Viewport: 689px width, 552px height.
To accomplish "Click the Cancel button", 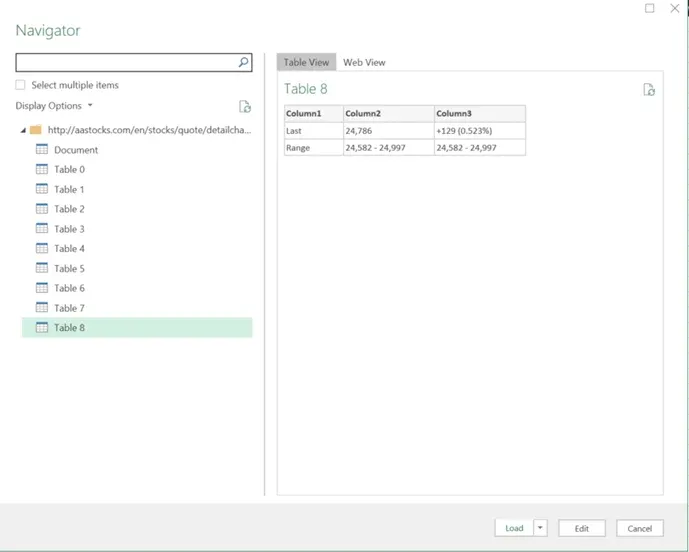I will [x=639, y=528].
